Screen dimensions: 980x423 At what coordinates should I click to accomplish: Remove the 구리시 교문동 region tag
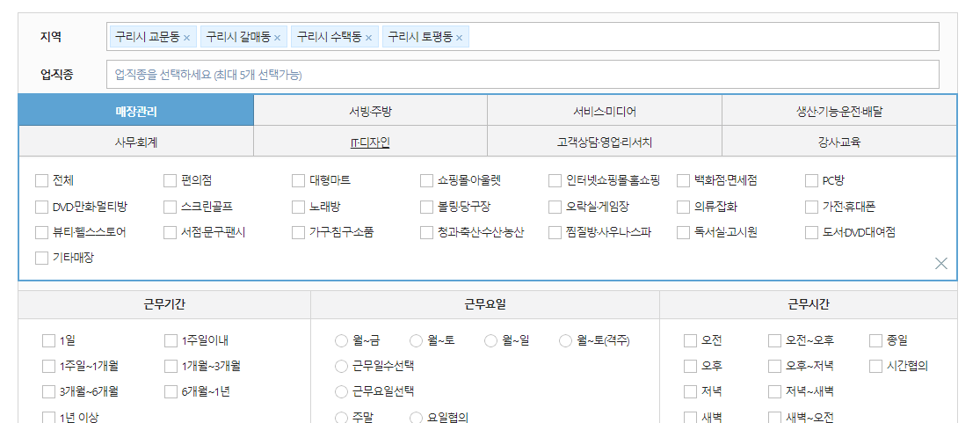coord(186,38)
